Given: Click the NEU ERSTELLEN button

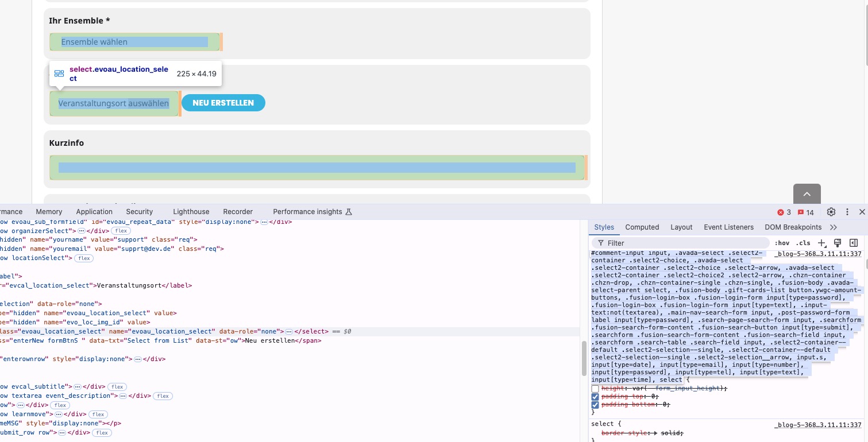Looking at the screenshot, I should click(223, 103).
